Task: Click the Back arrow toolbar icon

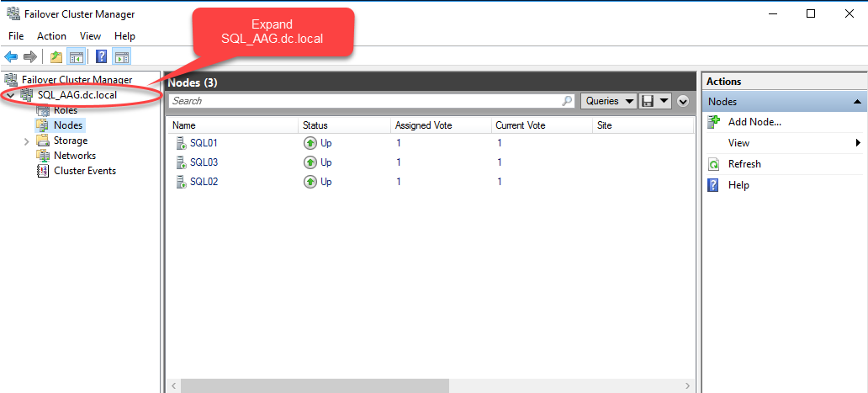Action: (11, 56)
